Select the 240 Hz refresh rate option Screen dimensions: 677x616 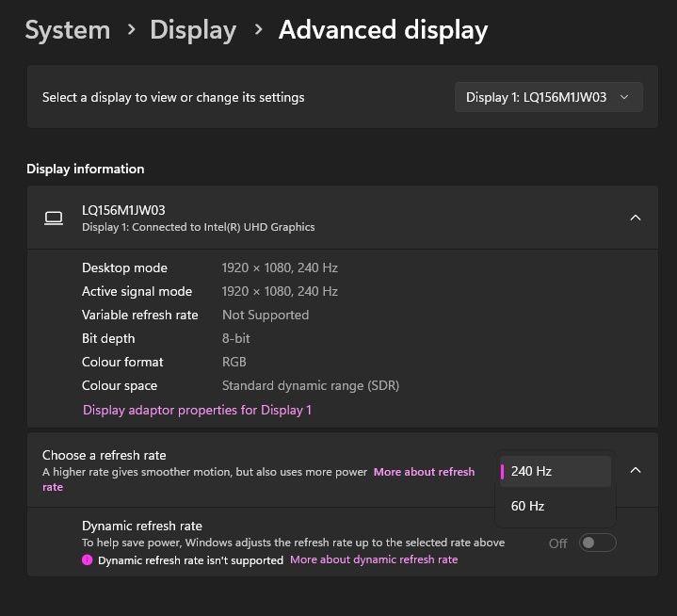click(556, 471)
